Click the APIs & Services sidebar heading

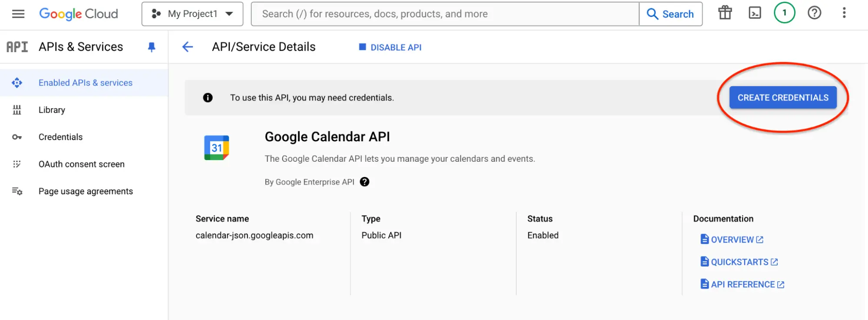coord(81,47)
